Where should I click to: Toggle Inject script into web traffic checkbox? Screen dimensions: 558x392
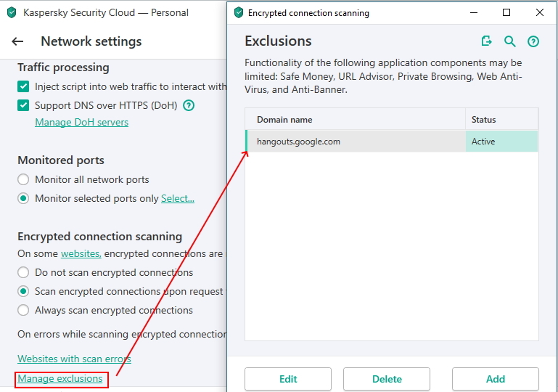23,86
